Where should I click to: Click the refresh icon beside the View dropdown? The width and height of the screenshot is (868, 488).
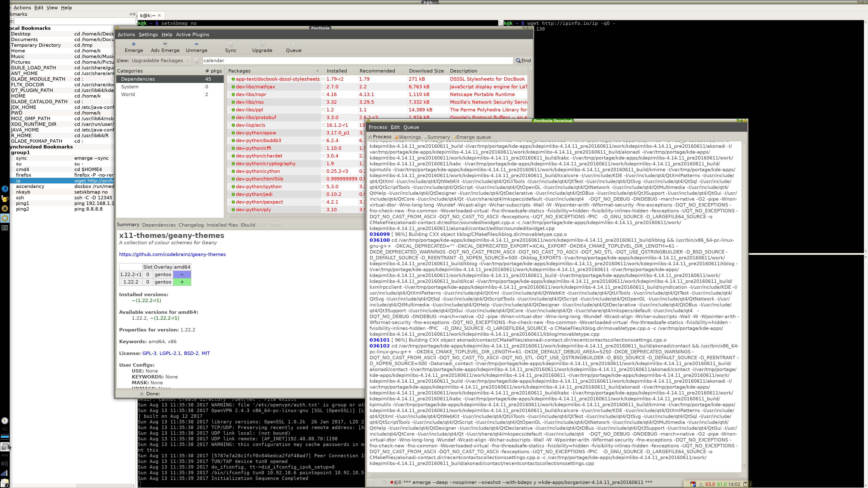click(x=196, y=61)
